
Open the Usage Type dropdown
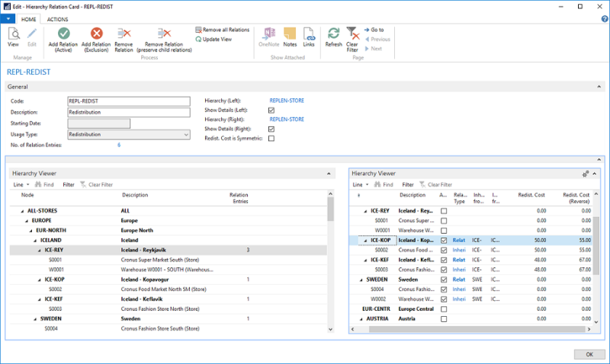pos(186,134)
